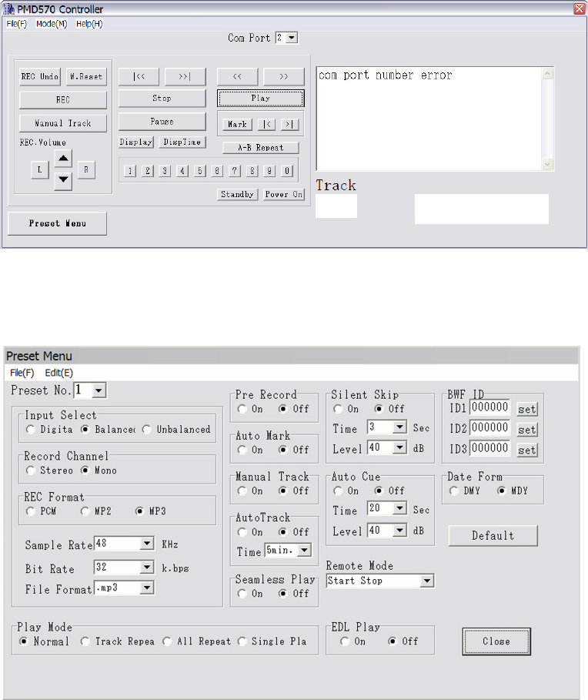Click the BWF ID1 input field

[x=489, y=407]
